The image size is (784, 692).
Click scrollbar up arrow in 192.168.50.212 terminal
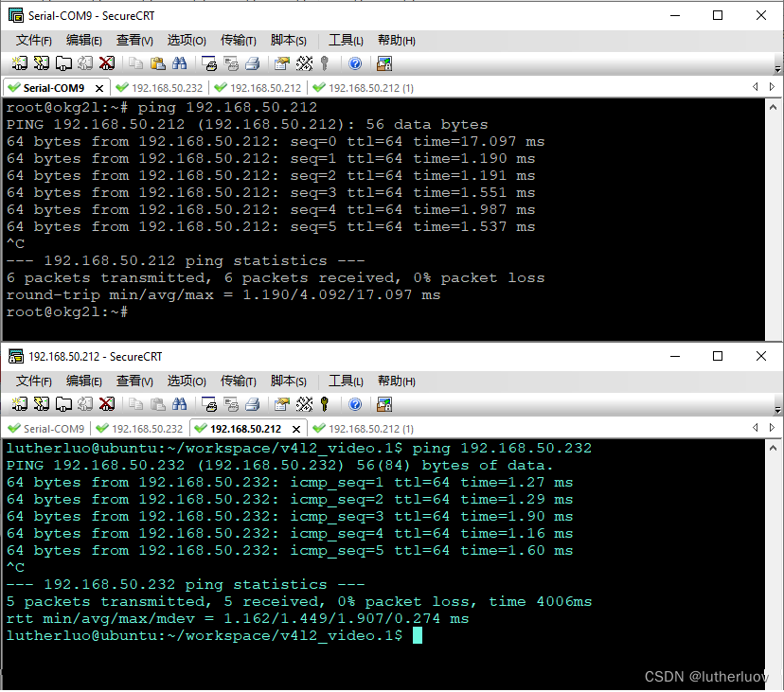click(773, 448)
